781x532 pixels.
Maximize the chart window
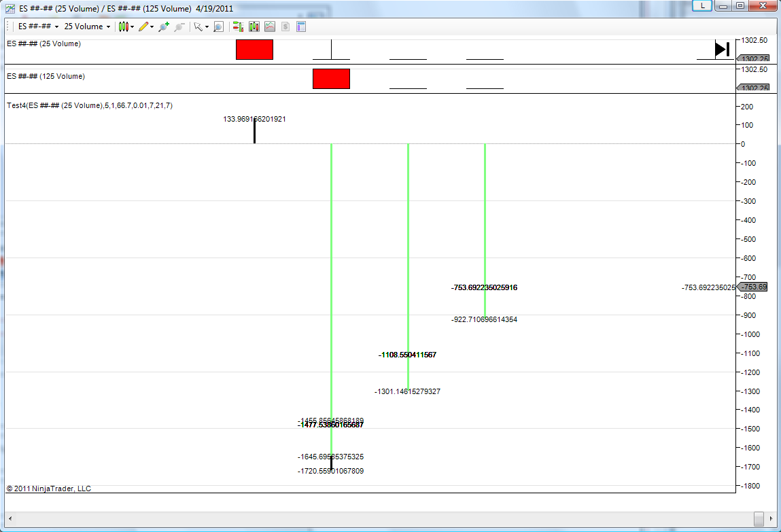(x=740, y=5)
